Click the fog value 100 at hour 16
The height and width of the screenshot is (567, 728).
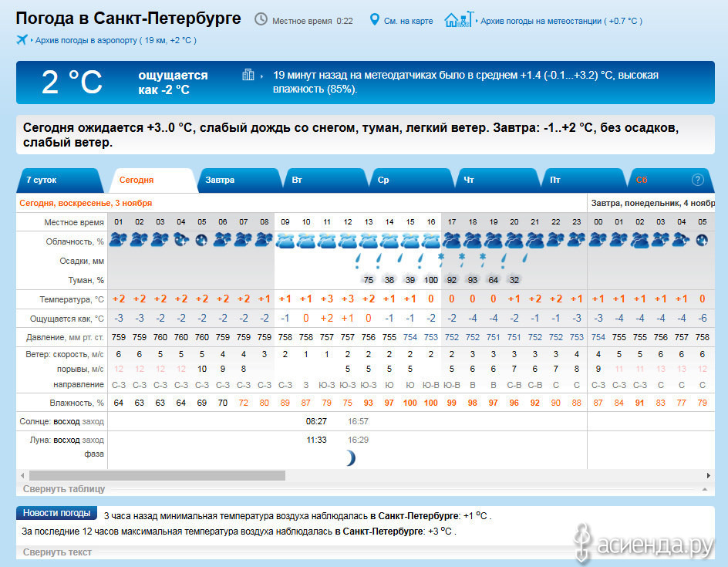pos(431,280)
